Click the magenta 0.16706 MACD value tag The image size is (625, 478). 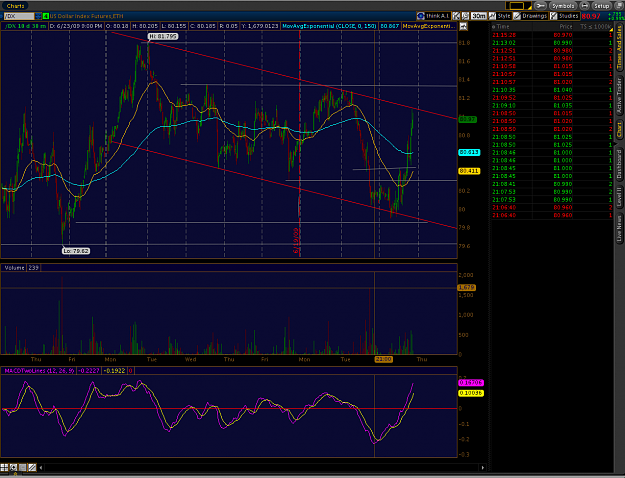pyautogui.click(x=471, y=382)
